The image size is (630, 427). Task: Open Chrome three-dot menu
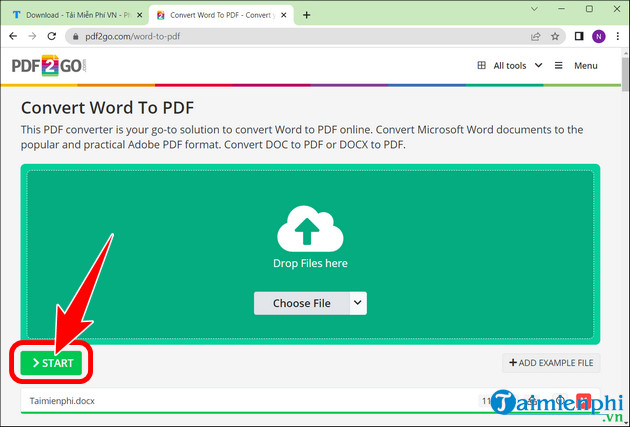(x=618, y=37)
